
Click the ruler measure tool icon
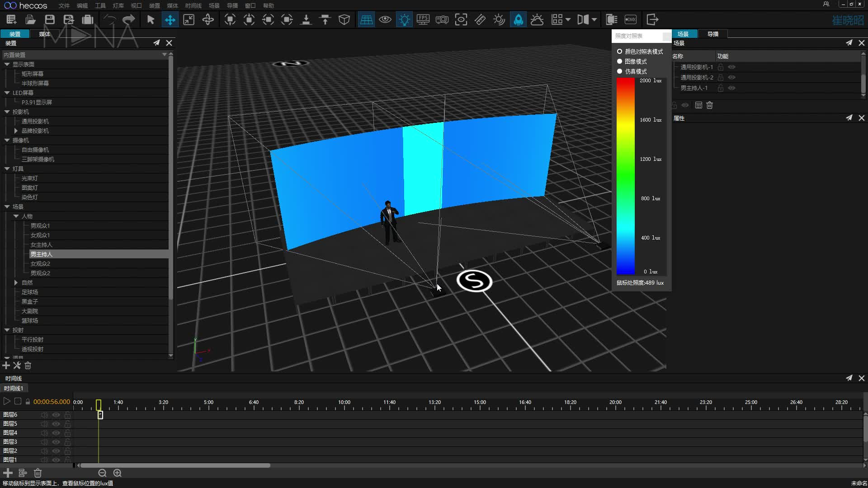point(480,19)
